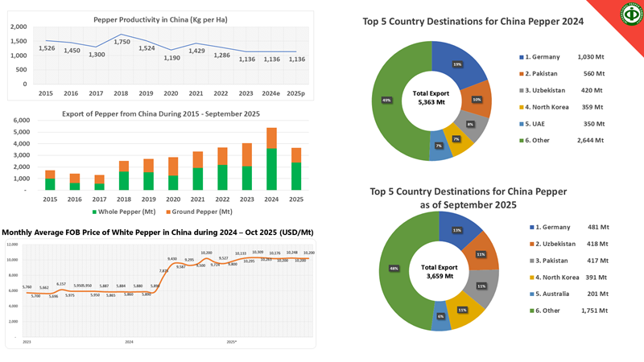Click the 1,750 data label on productivity line
The width and height of the screenshot is (644, 362).
pyautogui.click(x=122, y=42)
